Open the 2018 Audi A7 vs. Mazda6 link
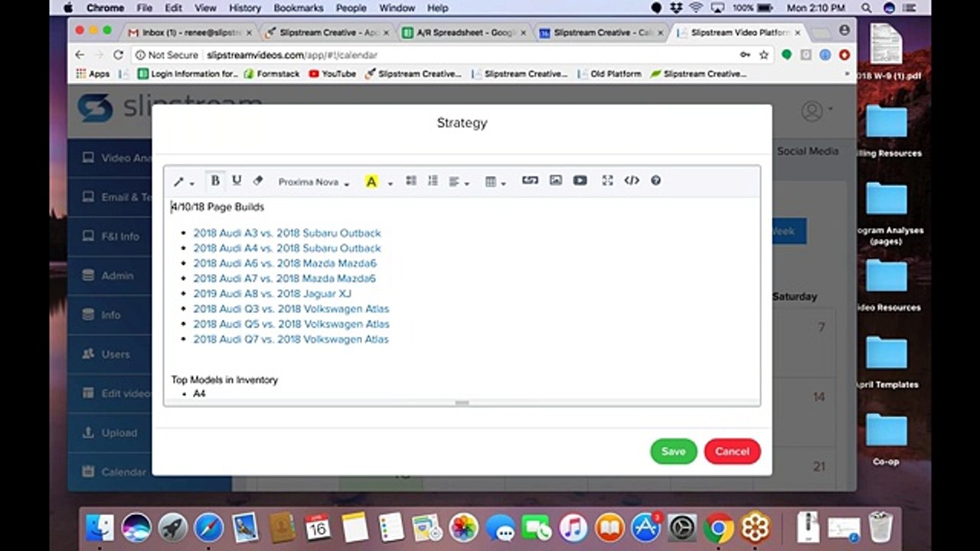The height and width of the screenshot is (551, 980). 285,279
